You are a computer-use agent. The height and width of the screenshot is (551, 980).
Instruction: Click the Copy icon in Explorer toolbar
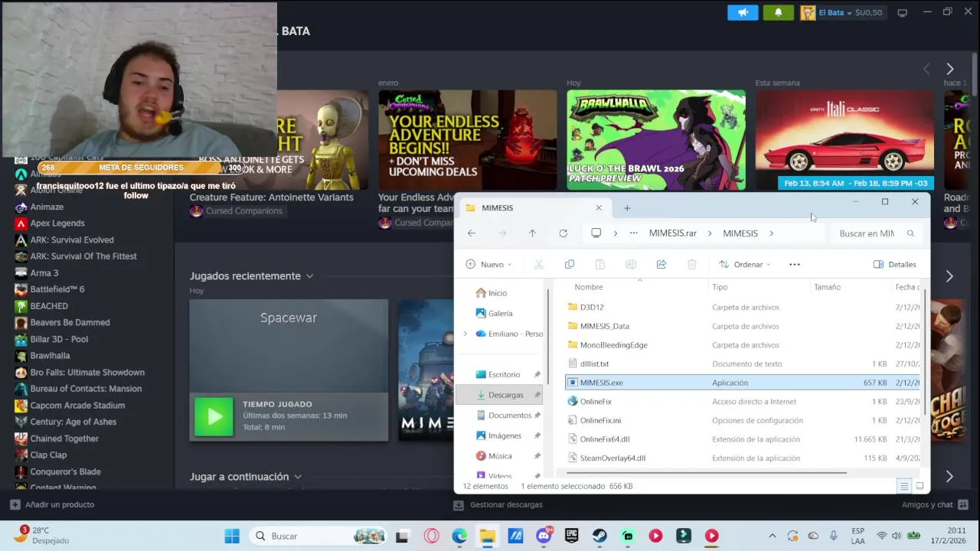click(570, 265)
